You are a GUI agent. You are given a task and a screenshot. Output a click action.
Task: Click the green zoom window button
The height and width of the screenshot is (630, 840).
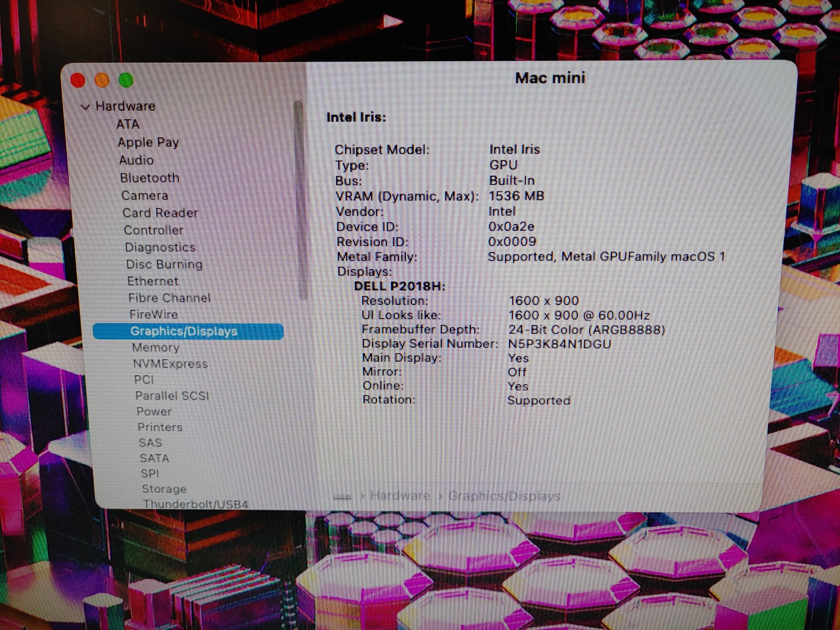(126, 80)
